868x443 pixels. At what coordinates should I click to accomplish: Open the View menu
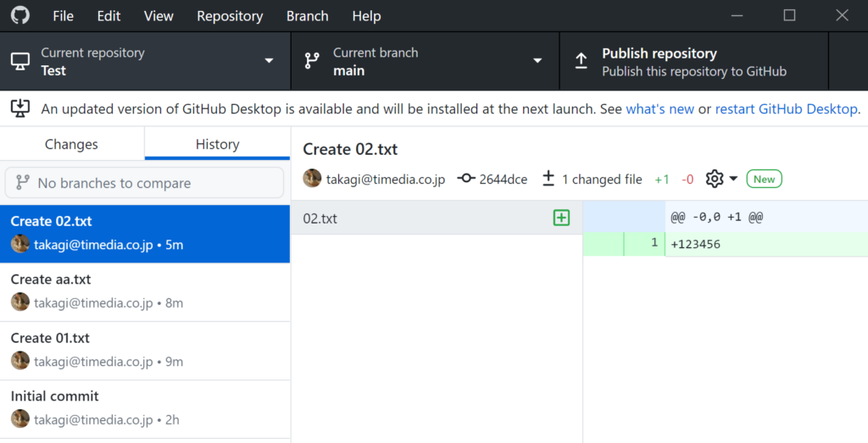click(x=159, y=16)
